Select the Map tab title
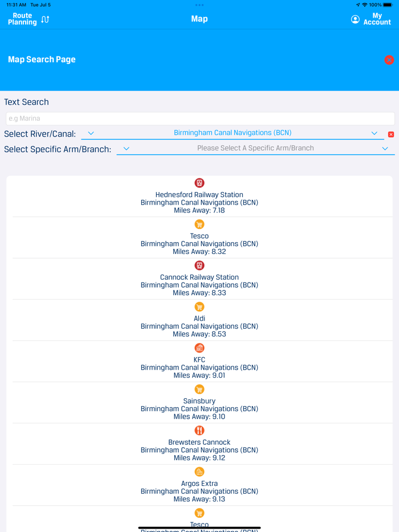Image resolution: width=399 pixels, height=532 pixels. 199,19
